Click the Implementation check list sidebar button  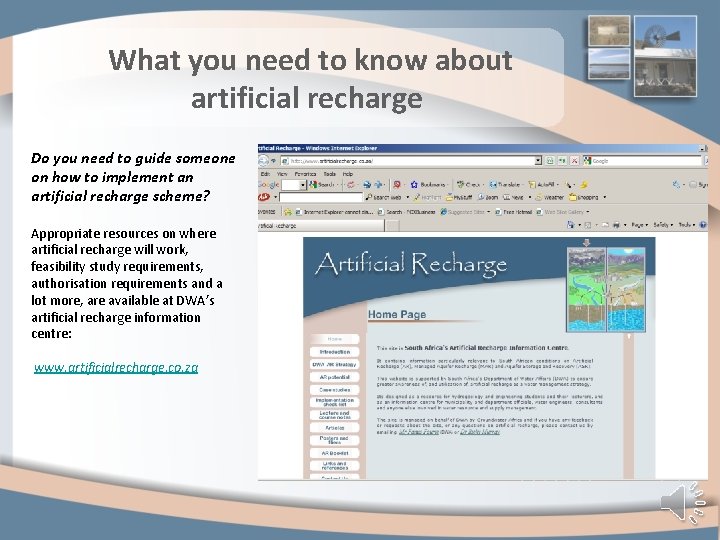click(x=335, y=402)
